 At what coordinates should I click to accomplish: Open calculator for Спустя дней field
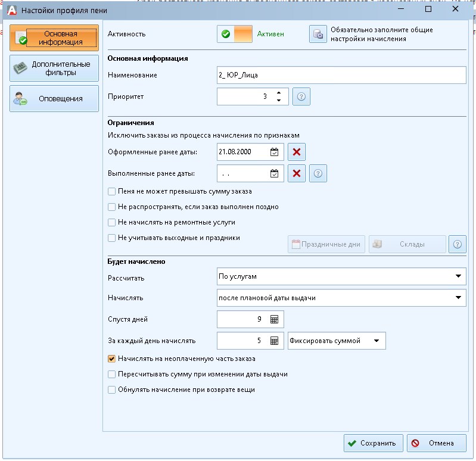point(274,319)
